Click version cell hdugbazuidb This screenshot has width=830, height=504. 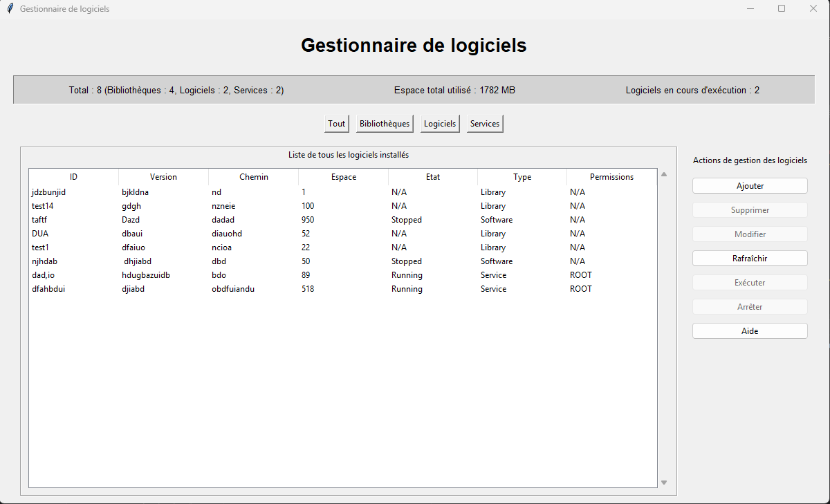(146, 275)
